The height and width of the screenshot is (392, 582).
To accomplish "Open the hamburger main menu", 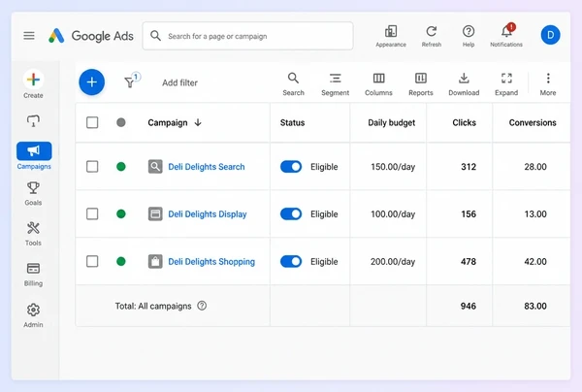I will pyautogui.click(x=29, y=36).
